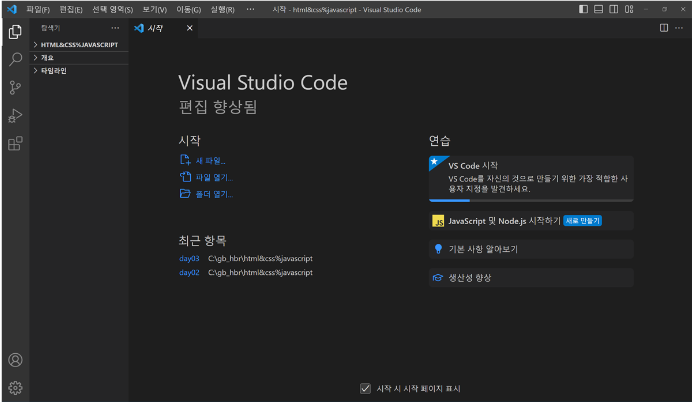
Task: Click the lightbulb icon for 기본 사항 알아보기
Action: coord(438,249)
